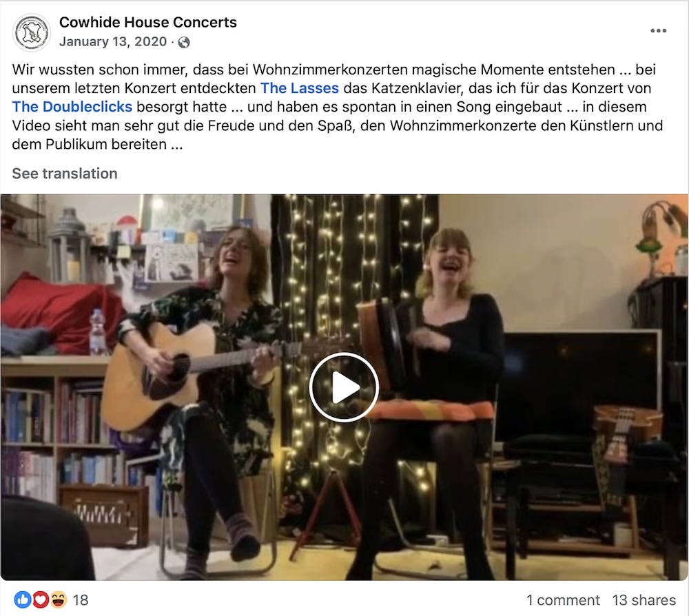Click the red heart Love reaction icon

[x=41, y=599]
